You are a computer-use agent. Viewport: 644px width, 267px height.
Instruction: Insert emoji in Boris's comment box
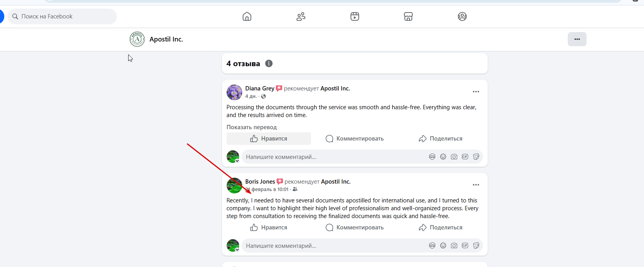tap(443, 245)
